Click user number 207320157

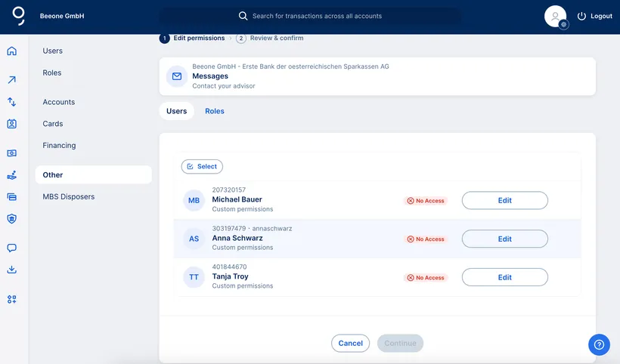(229, 190)
